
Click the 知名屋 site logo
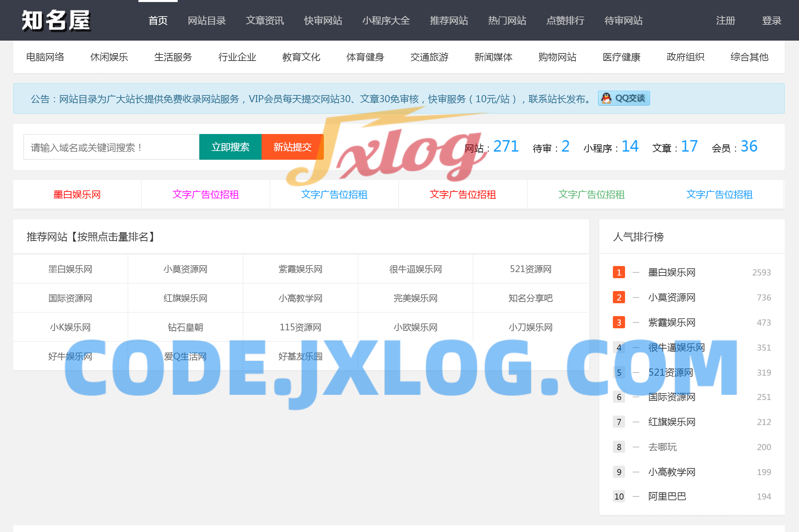click(56, 21)
